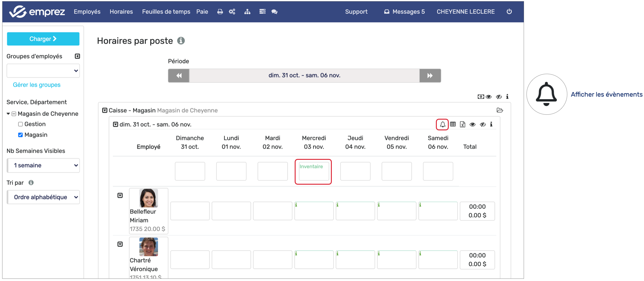This screenshot has width=644, height=281.
Task: Open the Gérer les groupes link
Action: click(x=37, y=85)
